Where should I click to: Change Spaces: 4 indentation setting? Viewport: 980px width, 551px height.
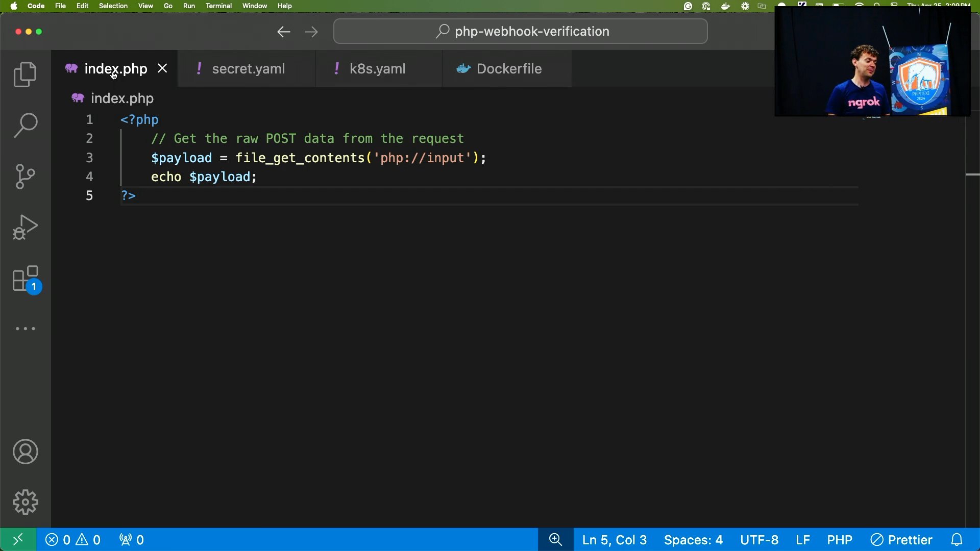pyautogui.click(x=693, y=540)
